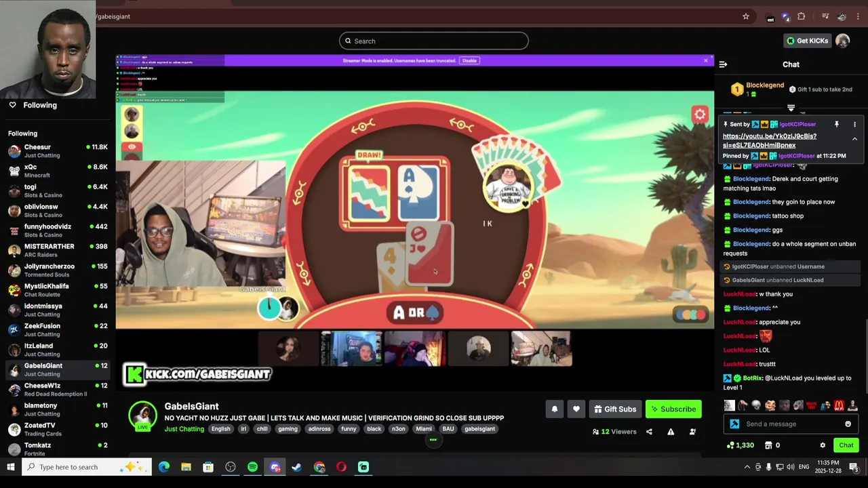Open browser extensions puzzle icon
868x488 pixels.
tap(802, 16)
